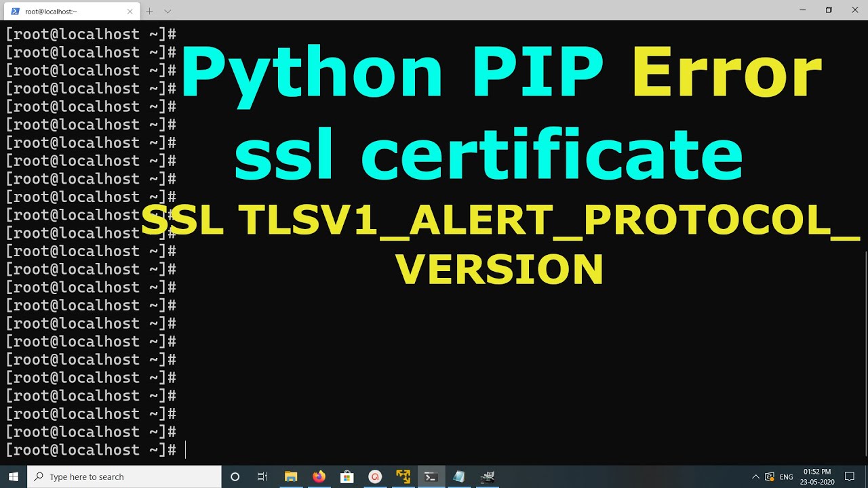868x488 pixels.
Task: Open the Action Center notifications icon
Action: coord(850,476)
